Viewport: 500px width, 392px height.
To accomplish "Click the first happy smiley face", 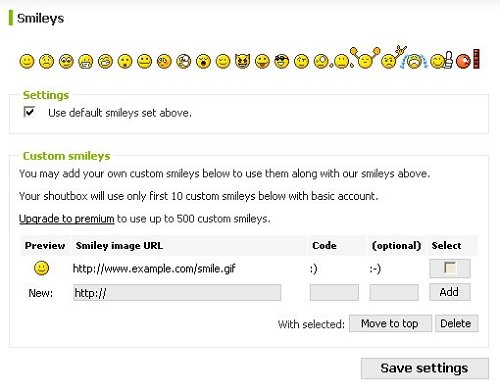I will point(27,61).
